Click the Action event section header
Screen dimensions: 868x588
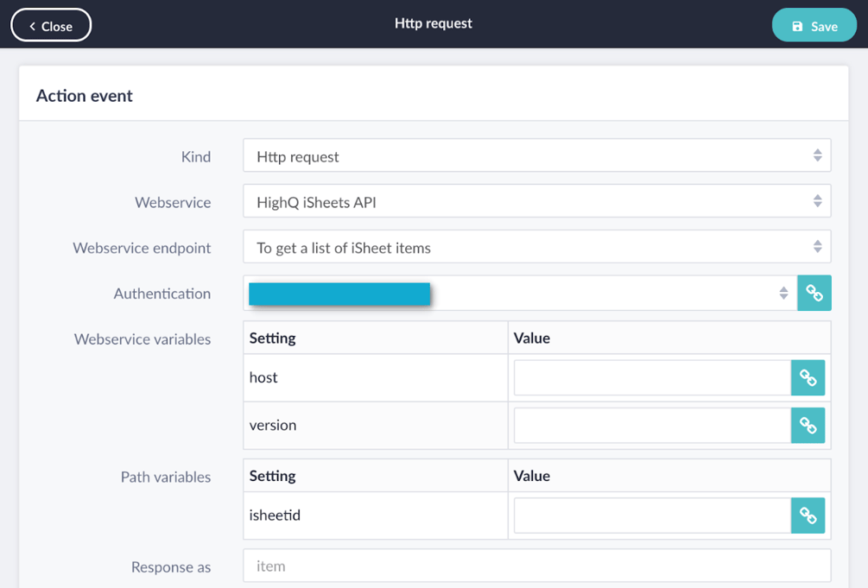pyautogui.click(x=84, y=95)
